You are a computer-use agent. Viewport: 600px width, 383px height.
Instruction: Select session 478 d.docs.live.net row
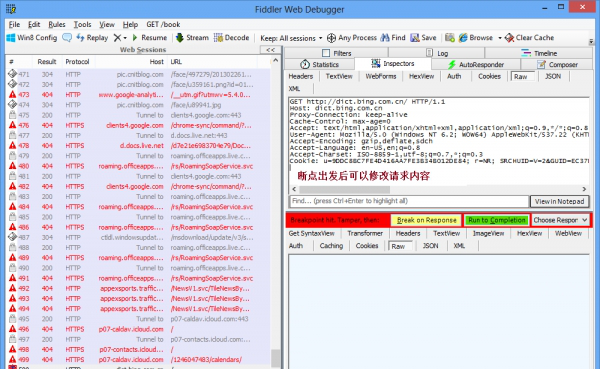pyautogui.click(x=139, y=145)
